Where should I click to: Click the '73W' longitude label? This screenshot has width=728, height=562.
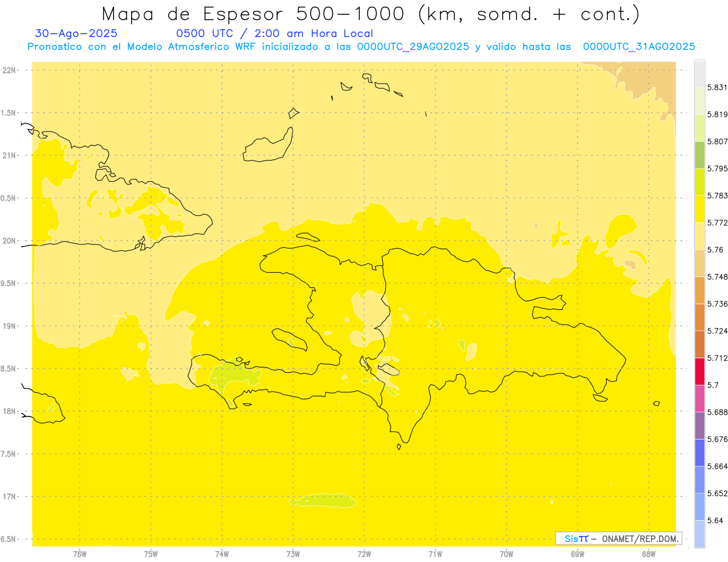coord(293,554)
